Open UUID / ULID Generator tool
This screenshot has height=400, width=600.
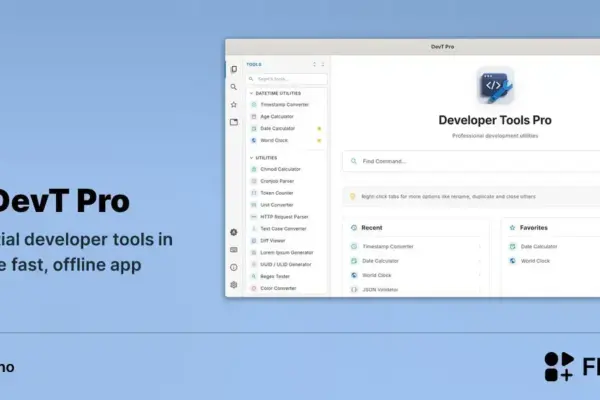click(287, 264)
